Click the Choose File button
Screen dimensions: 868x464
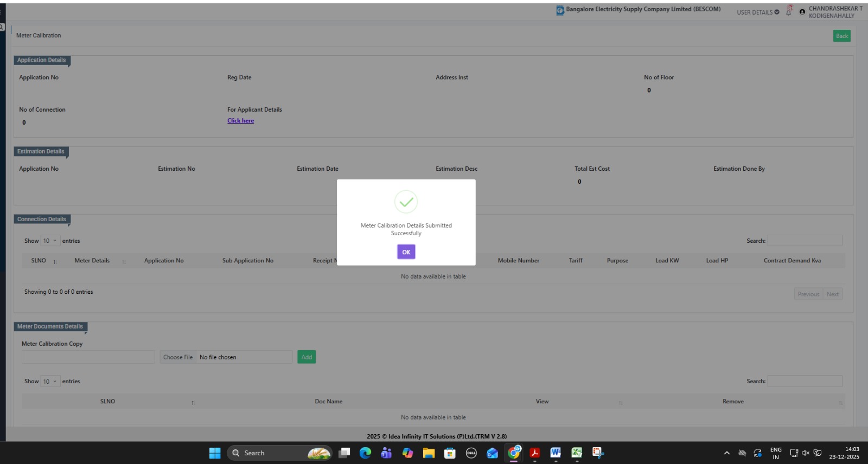coord(178,357)
